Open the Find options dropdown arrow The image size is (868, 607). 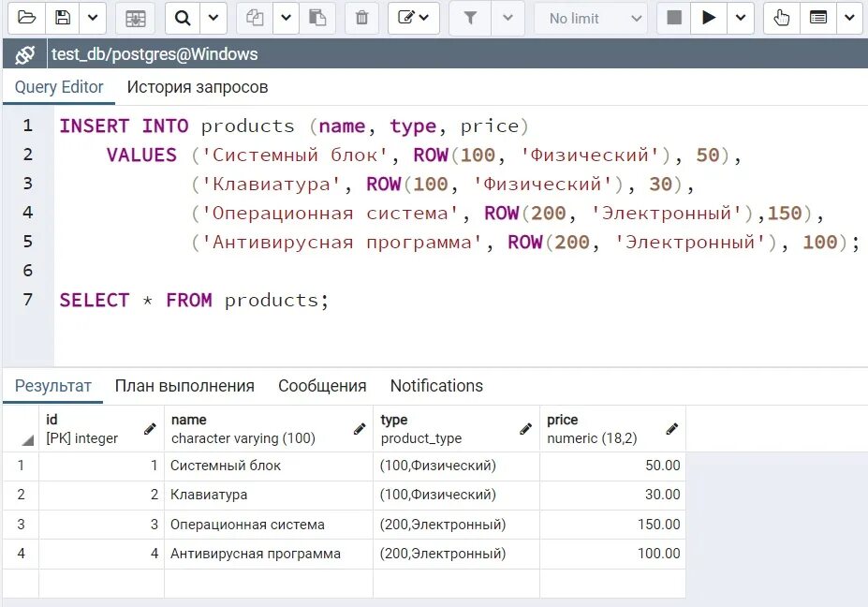(213, 18)
